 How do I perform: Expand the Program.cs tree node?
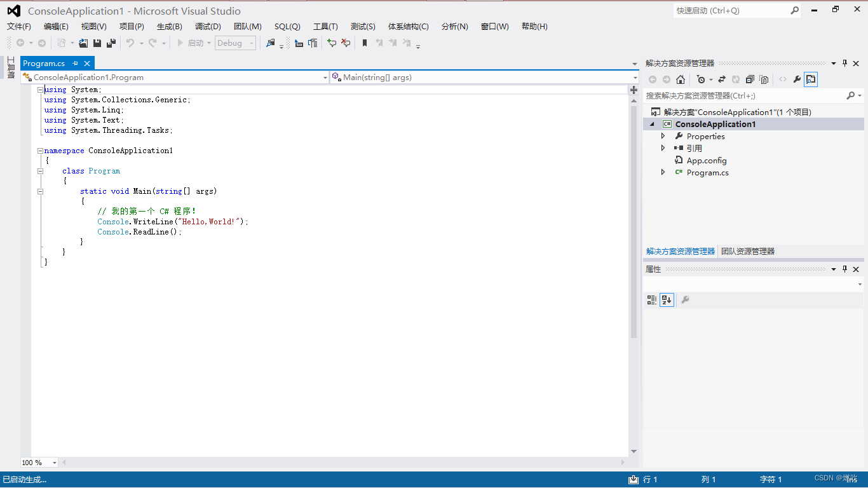click(663, 172)
